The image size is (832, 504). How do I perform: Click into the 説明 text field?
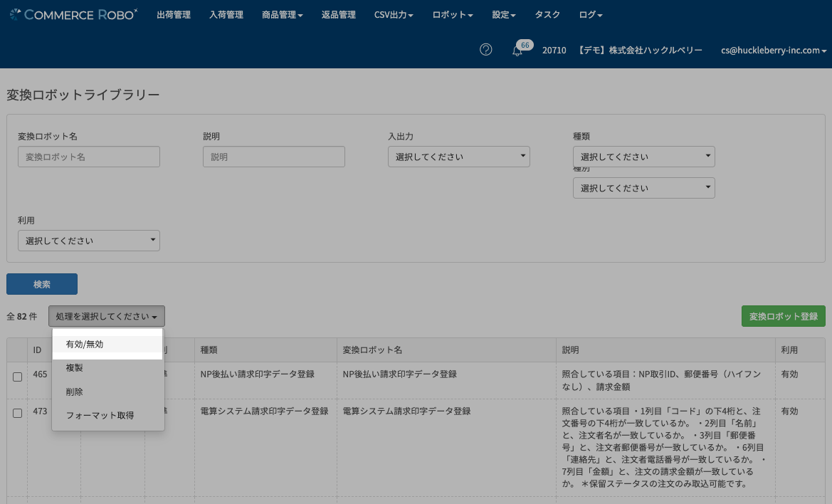click(273, 157)
